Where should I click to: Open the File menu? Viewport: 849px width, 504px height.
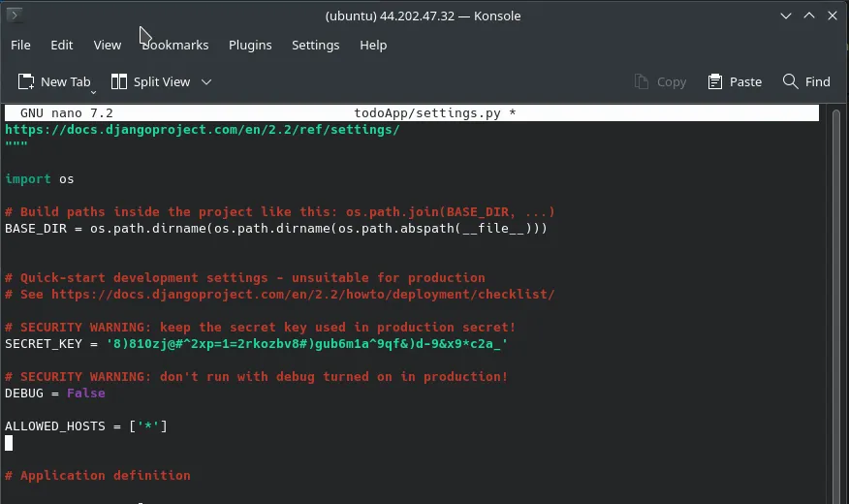click(20, 45)
